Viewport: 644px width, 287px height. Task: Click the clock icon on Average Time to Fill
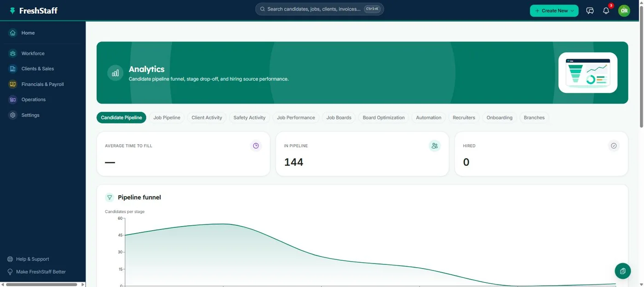(256, 146)
